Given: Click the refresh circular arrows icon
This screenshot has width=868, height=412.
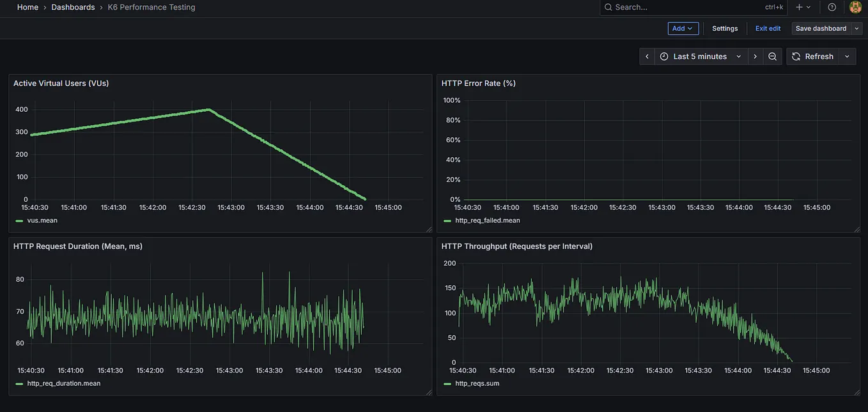Looking at the screenshot, I should click(796, 56).
